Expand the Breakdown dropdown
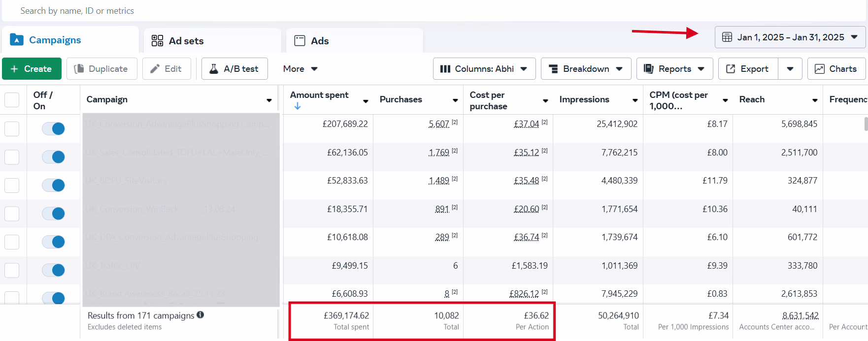Viewport: 868px width, 341px height. tap(586, 69)
